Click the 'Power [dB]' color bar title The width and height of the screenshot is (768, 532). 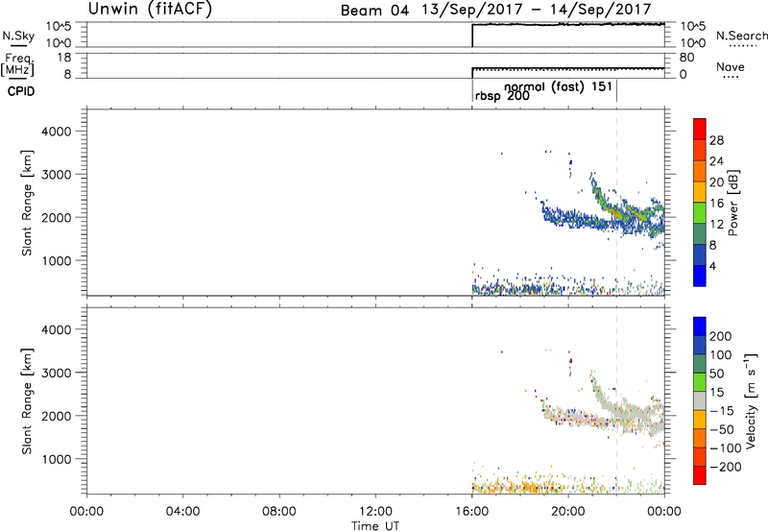pos(732,203)
